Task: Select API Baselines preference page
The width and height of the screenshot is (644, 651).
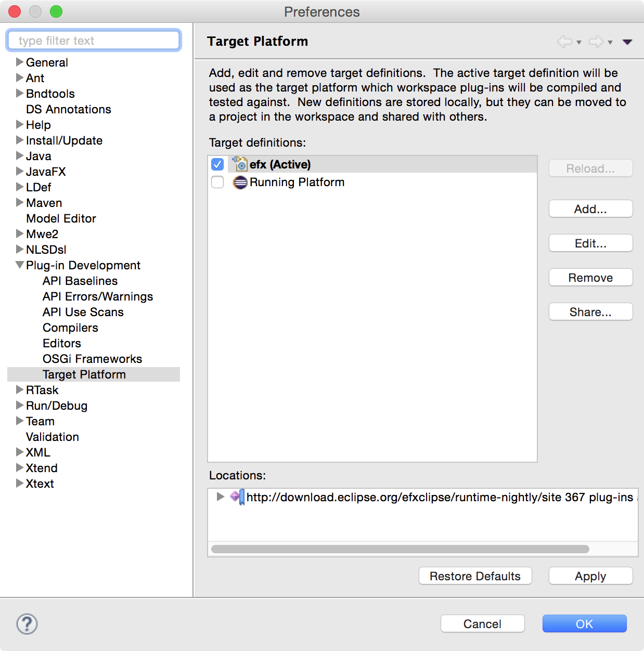Action: (80, 281)
